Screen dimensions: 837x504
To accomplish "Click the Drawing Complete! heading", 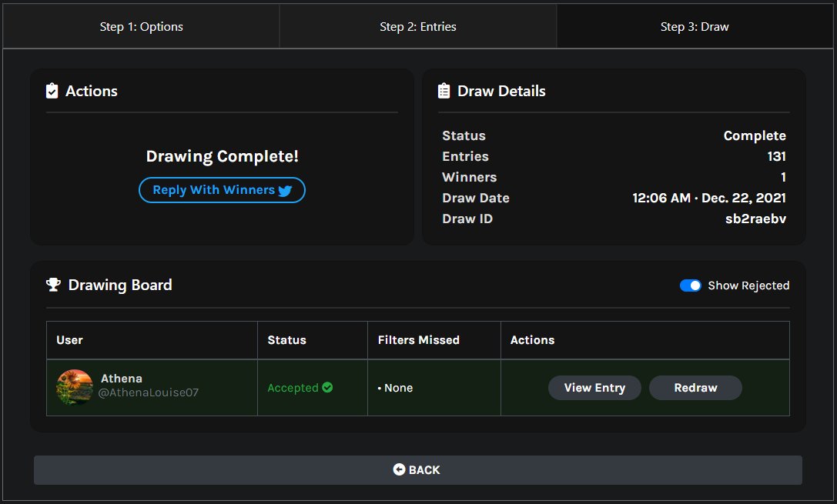I will coord(222,156).
